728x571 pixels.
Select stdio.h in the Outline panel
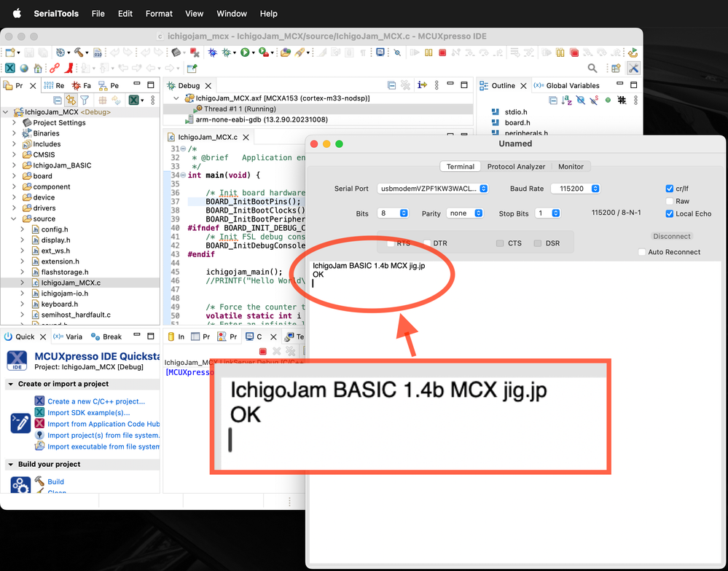click(x=516, y=111)
